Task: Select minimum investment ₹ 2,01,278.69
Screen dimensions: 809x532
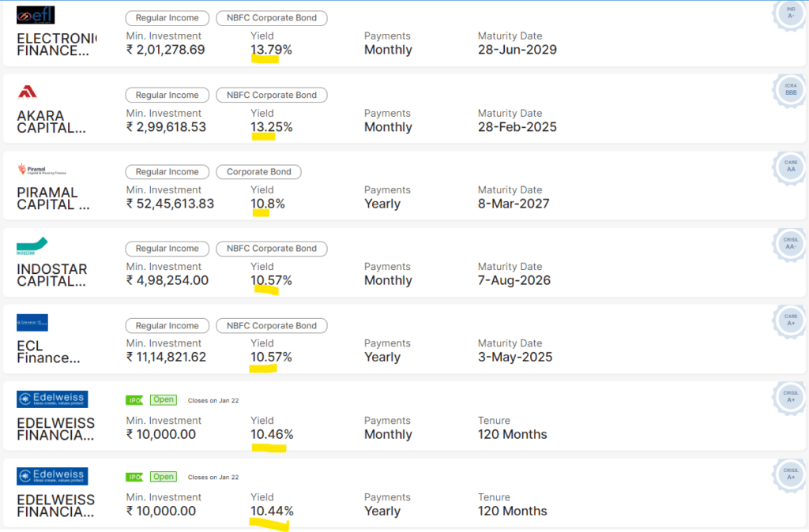Action: [166, 50]
